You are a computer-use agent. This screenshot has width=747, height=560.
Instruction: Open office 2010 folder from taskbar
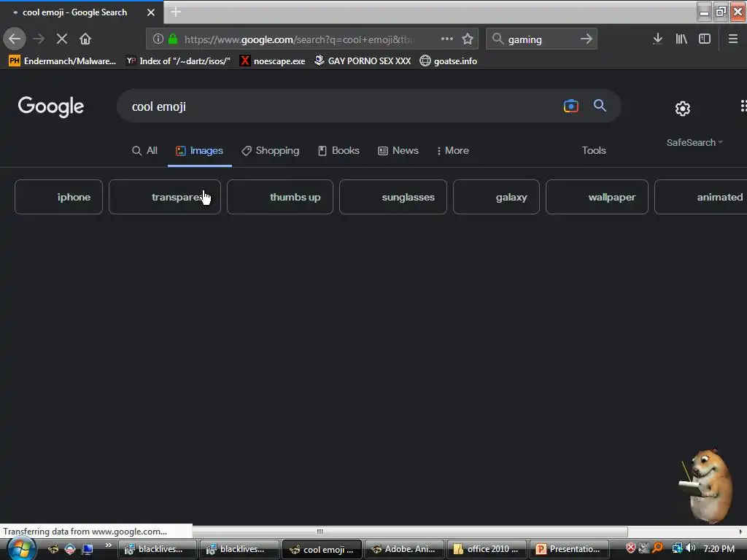pyautogui.click(x=487, y=549)
